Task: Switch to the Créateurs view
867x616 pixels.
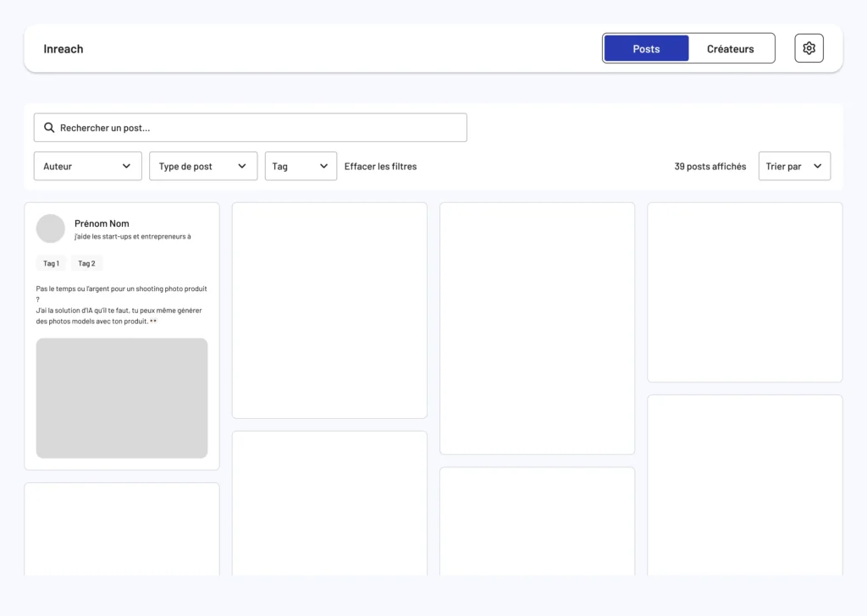Action: [x=730, y=49]
